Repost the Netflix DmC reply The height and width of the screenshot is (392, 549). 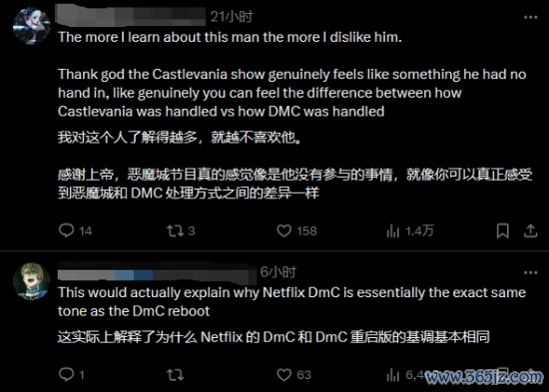click(x=175, y=374)
